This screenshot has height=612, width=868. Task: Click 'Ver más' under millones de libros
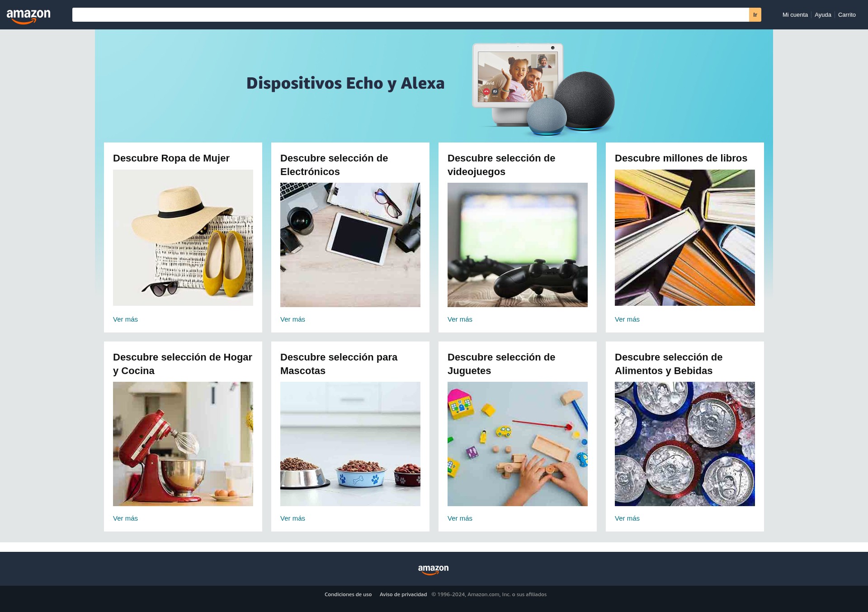pyautogui.click(x=627, y=319)
